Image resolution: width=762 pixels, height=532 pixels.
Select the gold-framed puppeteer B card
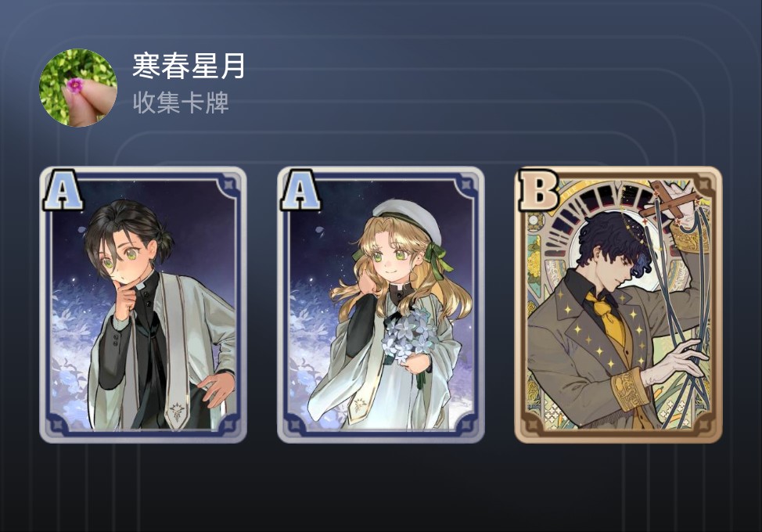[x=618, y=304]
